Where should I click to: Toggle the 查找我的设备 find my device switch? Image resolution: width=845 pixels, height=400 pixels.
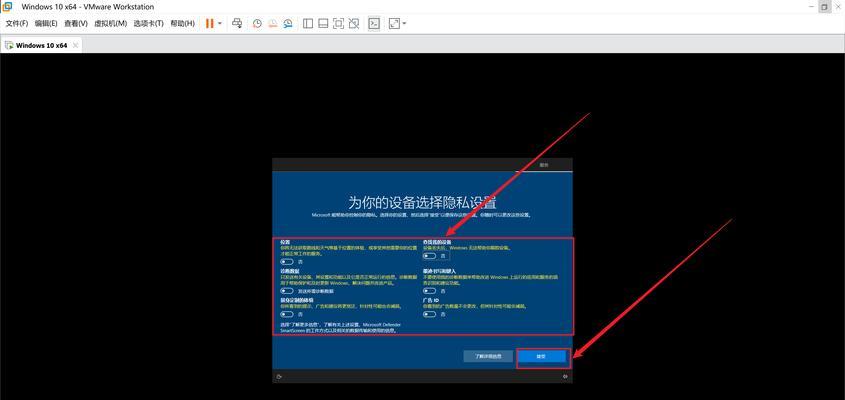tap(430, 256)
